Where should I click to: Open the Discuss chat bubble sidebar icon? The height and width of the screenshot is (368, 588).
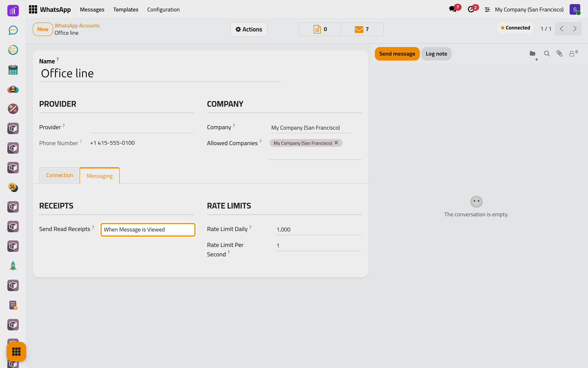pos(13,30)
